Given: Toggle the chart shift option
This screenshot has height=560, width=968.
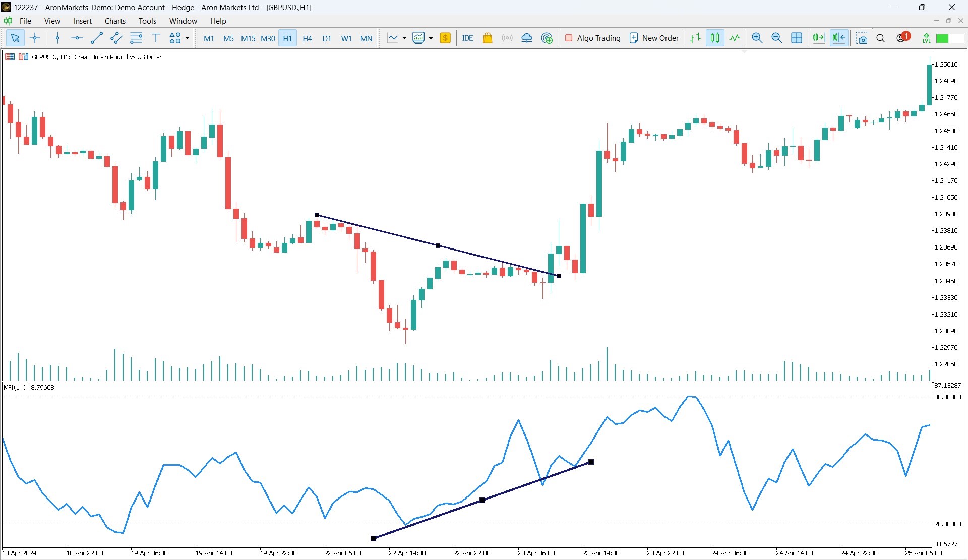Looking at the screenshot, I should (839, 38).
